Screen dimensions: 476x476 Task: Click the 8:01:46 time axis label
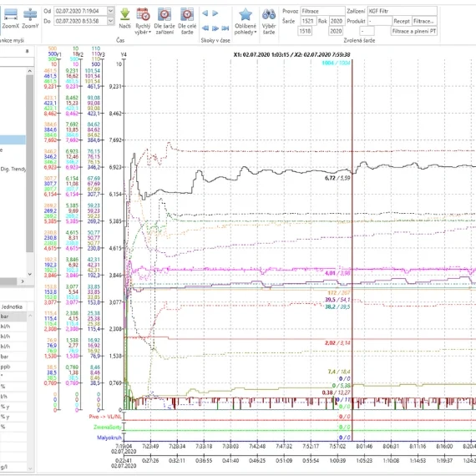(x=364, y=446)
